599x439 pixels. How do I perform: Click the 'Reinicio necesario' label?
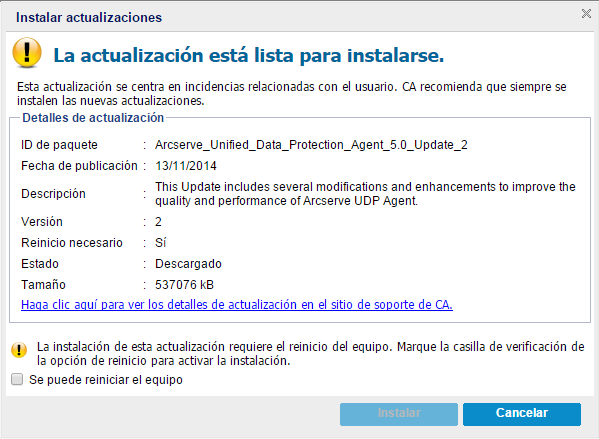coord(72,243)
